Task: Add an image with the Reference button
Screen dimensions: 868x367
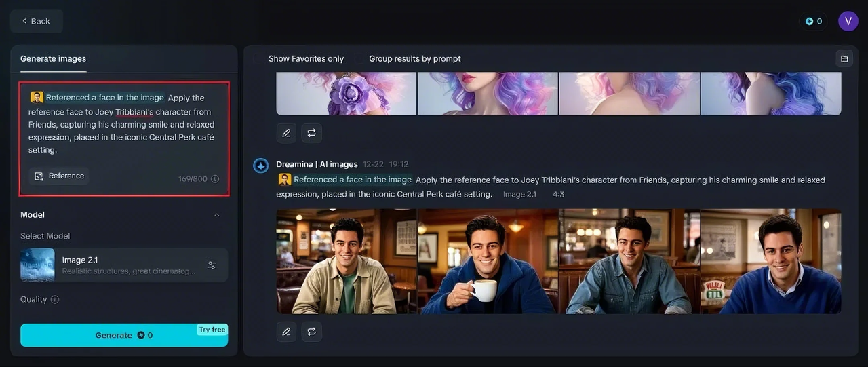Action: click(x=59, y=176)
